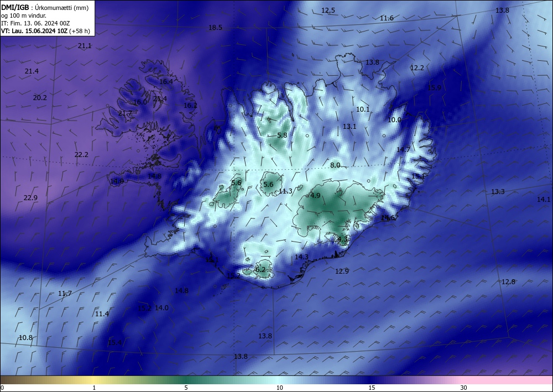Click the line 'og 100 m vindur.'
Screen dimensions: 553x392
coord(24,15)
